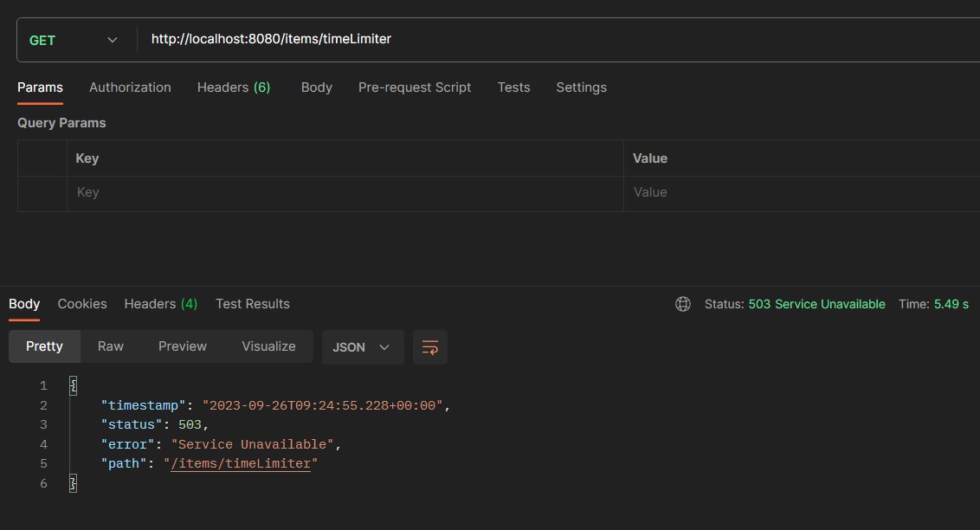Switch to Raw response view

tap(110, 346)
